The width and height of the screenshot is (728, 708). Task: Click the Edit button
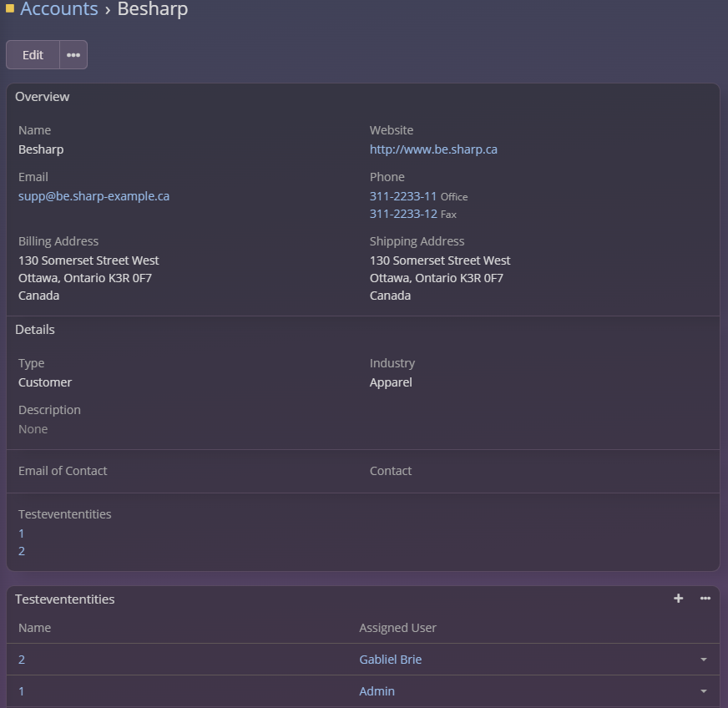tap(33, 55)
